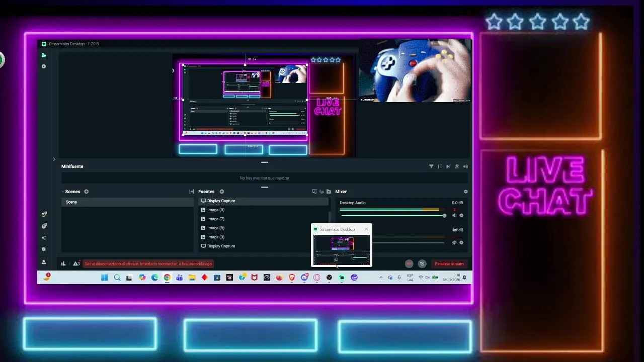Select Display Capture source above Image (9)
Viewport: 644px width, 362px height.
tap(264, 201)
